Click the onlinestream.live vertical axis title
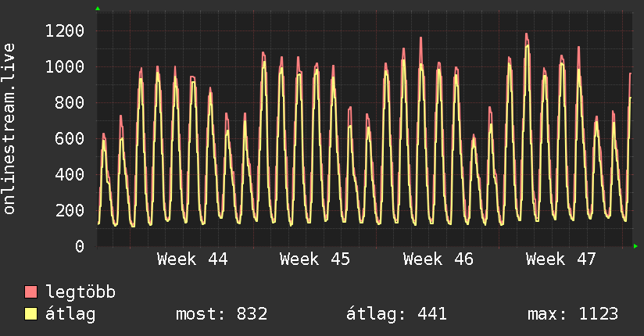Image resolution: width=644 pixels, height=336 pixels. [9, 129]
